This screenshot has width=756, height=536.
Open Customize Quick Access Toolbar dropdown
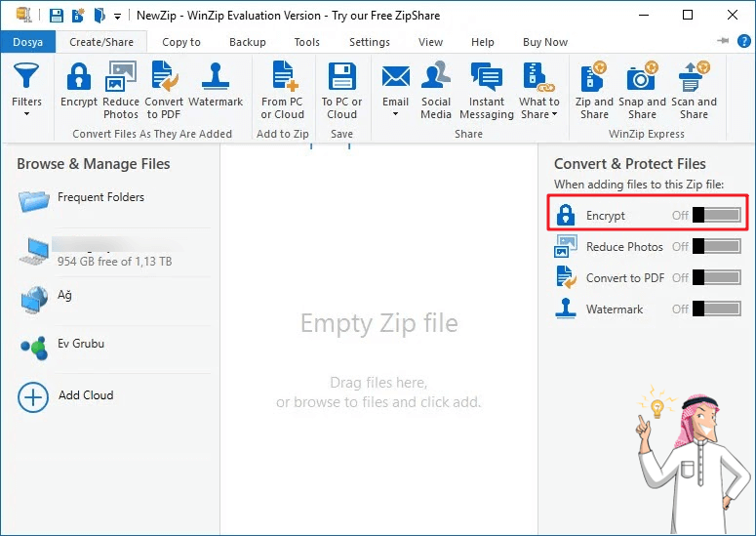click(x=117, y=17)
